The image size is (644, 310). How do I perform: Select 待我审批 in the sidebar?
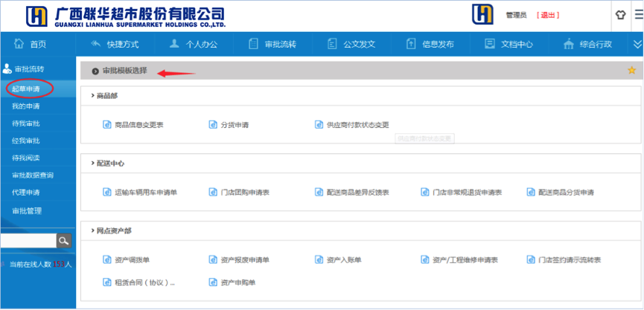[x=26, y=123]
